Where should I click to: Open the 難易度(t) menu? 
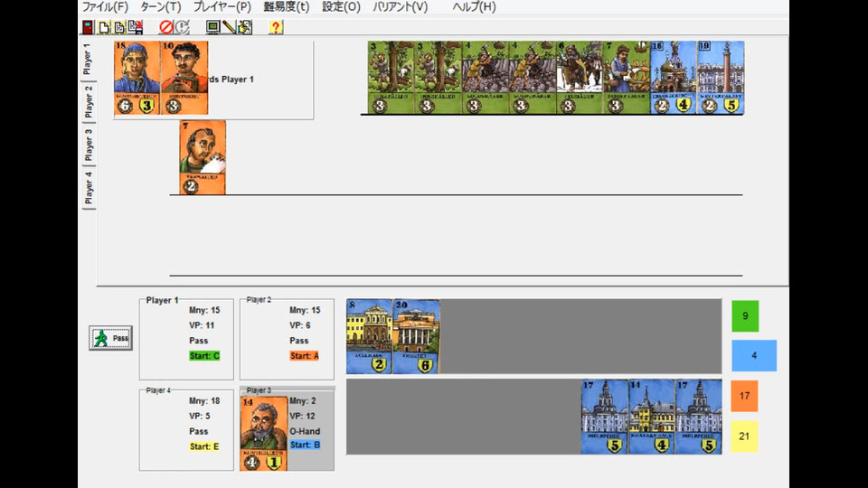pyautogui.click(x=287, y=6)
